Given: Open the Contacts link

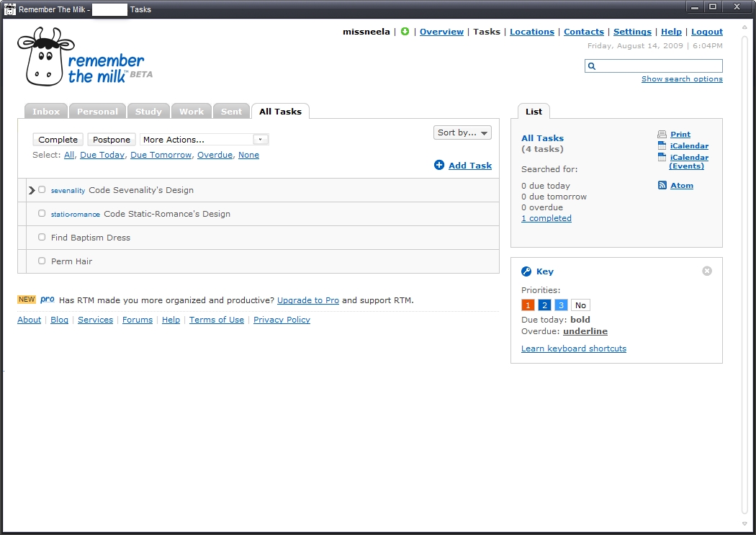Looking at the screenshot, I should (x=584, y=32).
